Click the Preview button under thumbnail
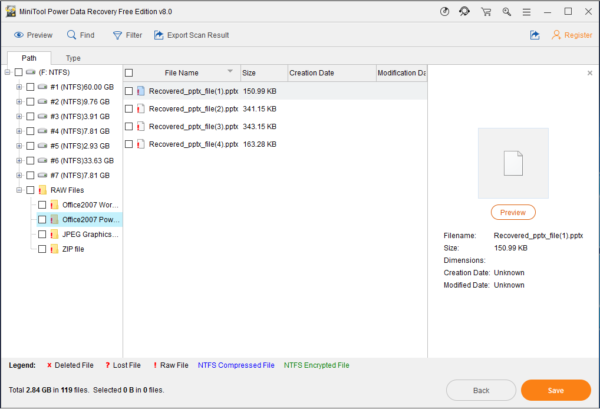Image resolution: width=600 pixels, height=409 pixels. (513, 212)
